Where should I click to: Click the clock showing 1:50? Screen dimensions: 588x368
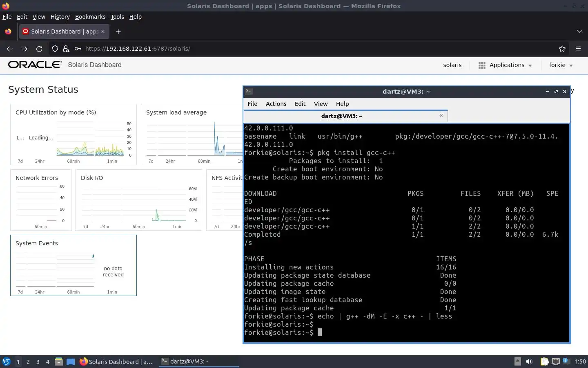(580, 361)
